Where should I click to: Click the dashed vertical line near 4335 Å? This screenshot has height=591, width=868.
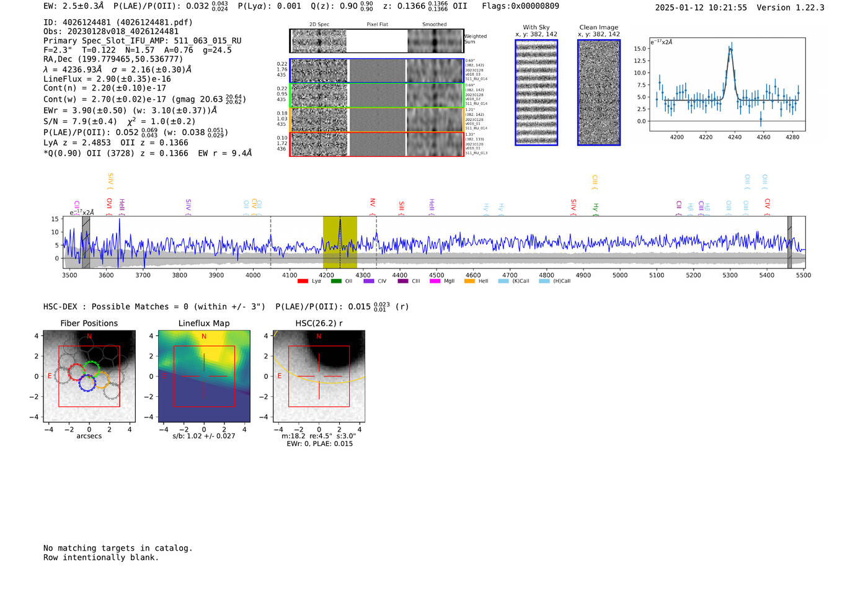pyautogui.click(x=376, y=242)
